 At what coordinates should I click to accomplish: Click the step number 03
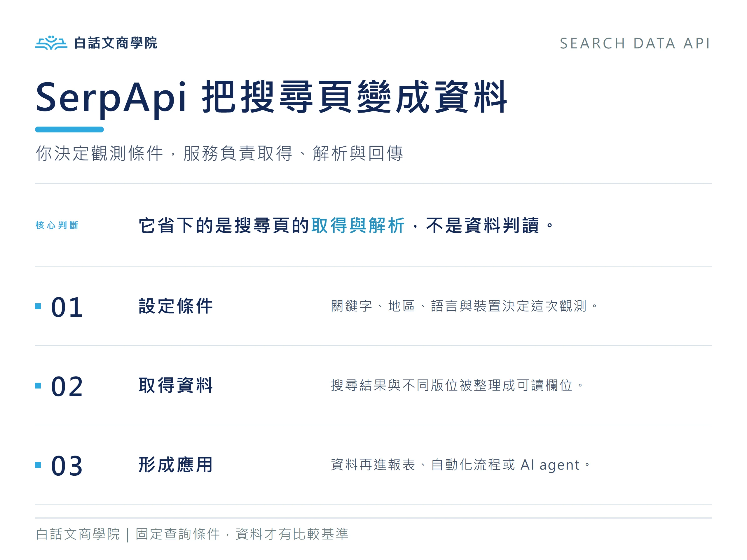67,466
